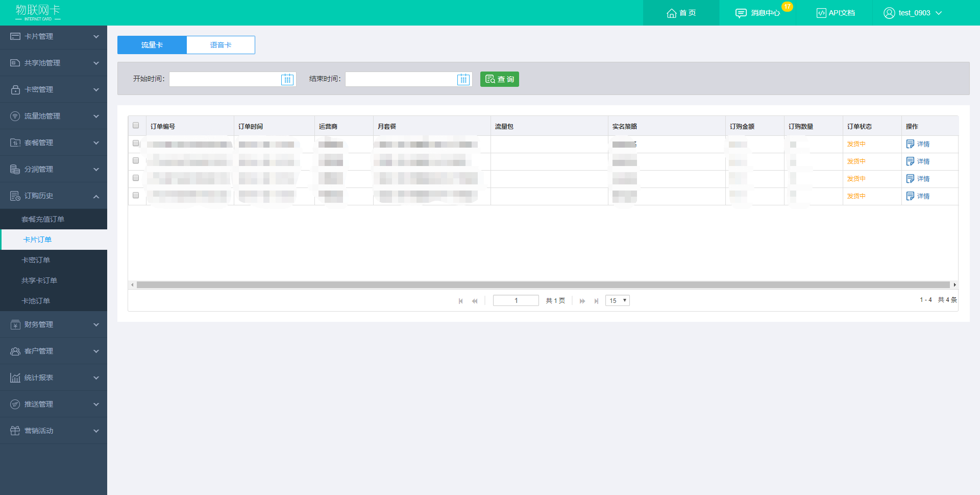The image size is (980, 495).
Task: Click the home icon in top bar
Action: 672,13
